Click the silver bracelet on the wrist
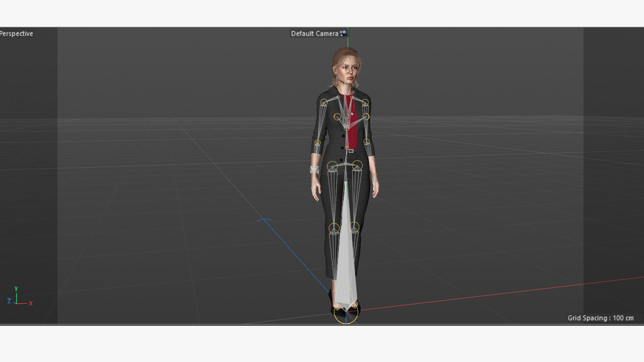Viewport: 644px width, 362px height. click(x=314, y=170)
